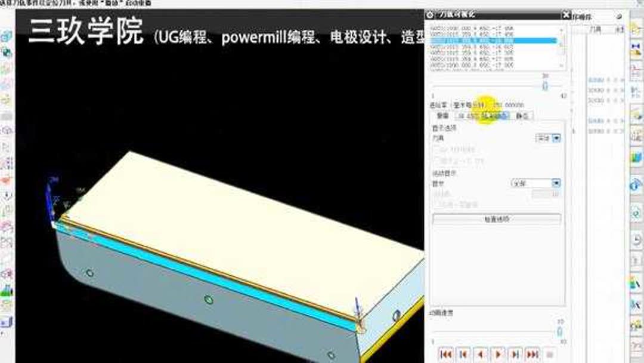Step backward one toolpath motion

point(464,354)
